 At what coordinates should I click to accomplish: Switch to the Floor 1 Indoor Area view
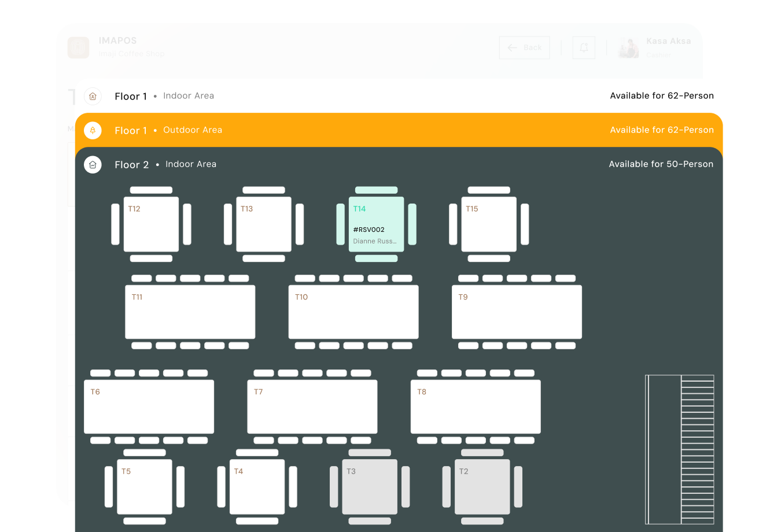point(189,96)
